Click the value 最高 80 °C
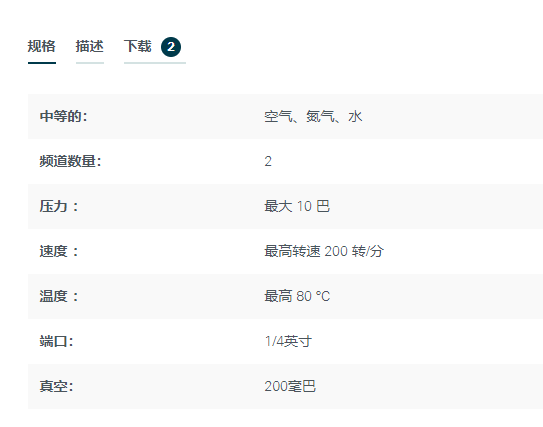This screenshot has height=427, width=543. (297, 296)
